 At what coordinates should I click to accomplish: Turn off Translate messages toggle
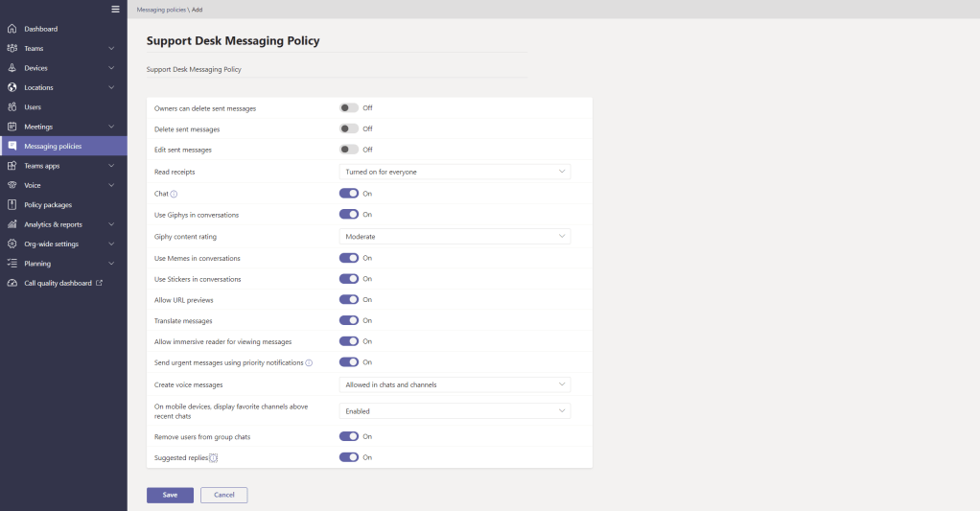coord(349,320)
